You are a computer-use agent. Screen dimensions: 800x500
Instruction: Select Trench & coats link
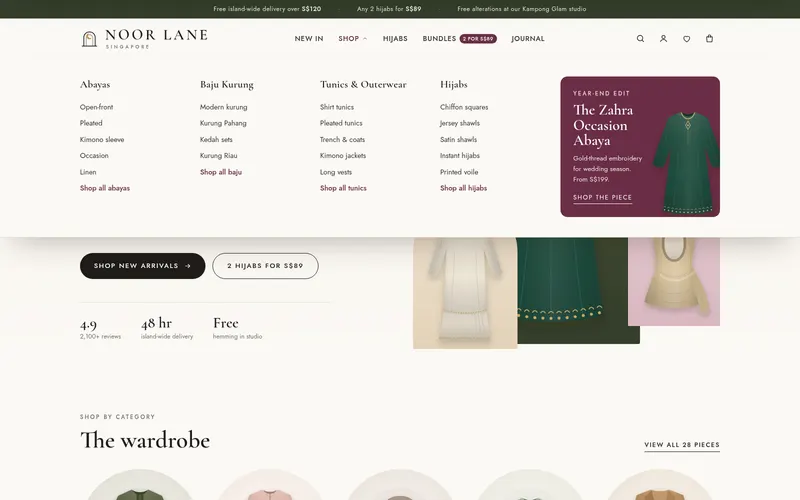tap(342, 139)
